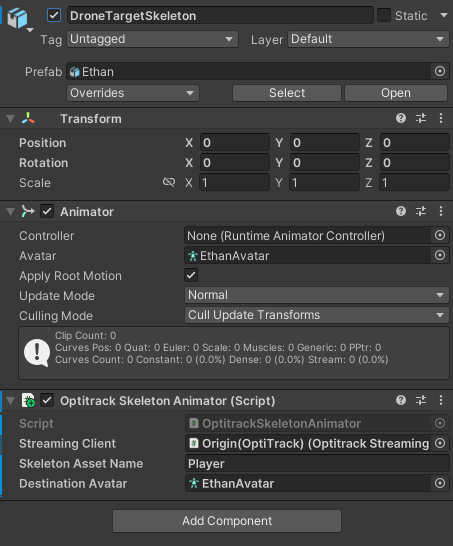Click the Avatar object picker circle

[440, 256]
